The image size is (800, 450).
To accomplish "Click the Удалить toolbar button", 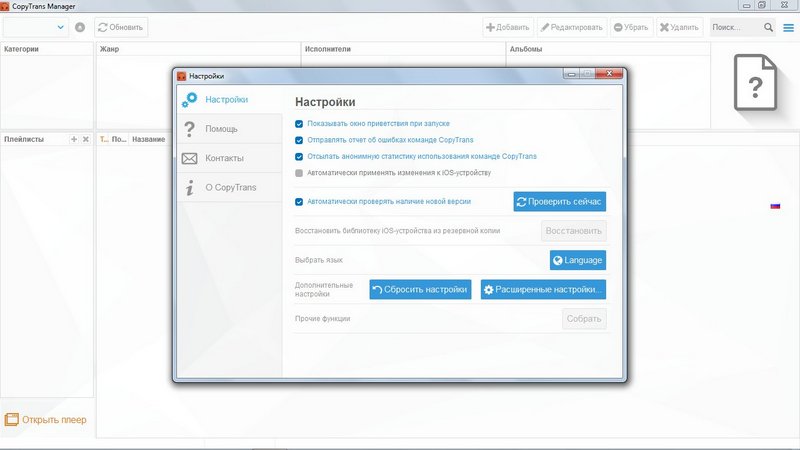I will [x=679, y=27].
